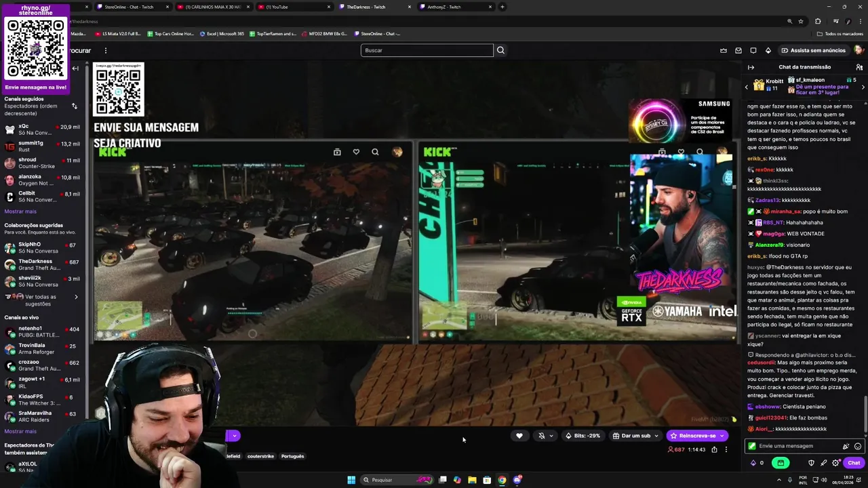Toggle the notification bell setting
This screenshot has height=488, width=868.
pyautogui.click(x=541, y=436)
